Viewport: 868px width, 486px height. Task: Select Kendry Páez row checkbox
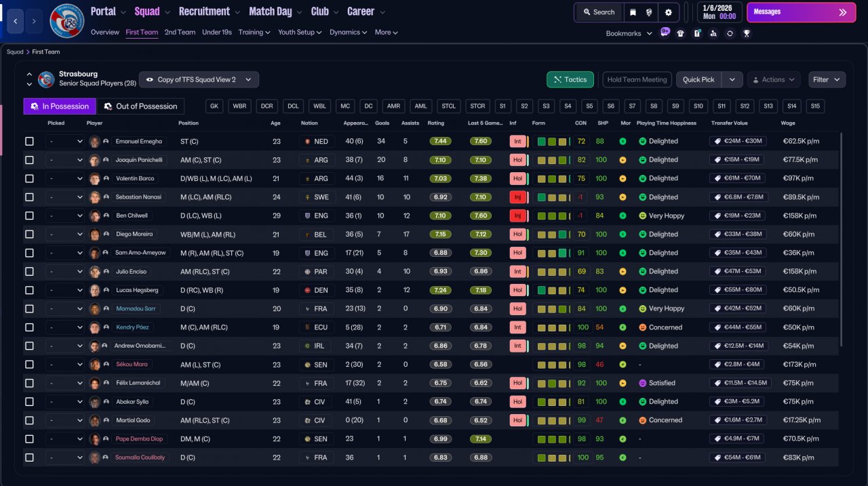click(29, 327)
